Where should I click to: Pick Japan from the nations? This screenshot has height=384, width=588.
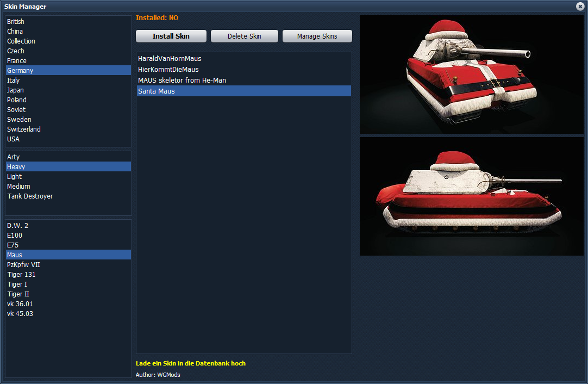68,90
